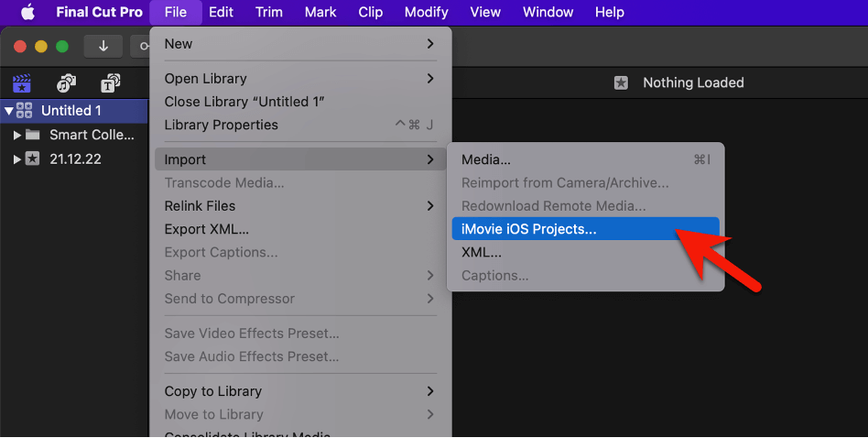Select the Untitled 1 library row
This screenshot has width=868, height=438.
click(74, 111)
